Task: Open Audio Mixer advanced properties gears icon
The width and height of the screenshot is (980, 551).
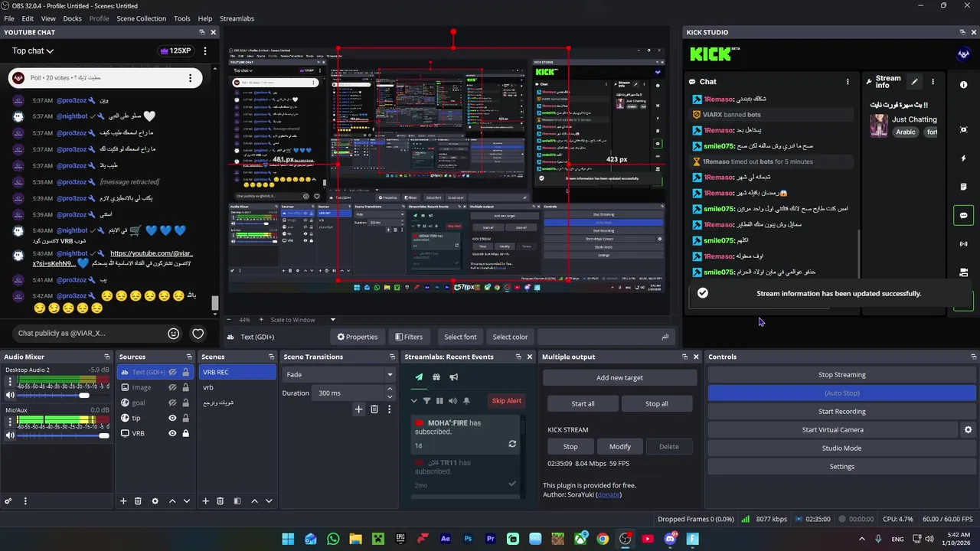Action: 8,501
